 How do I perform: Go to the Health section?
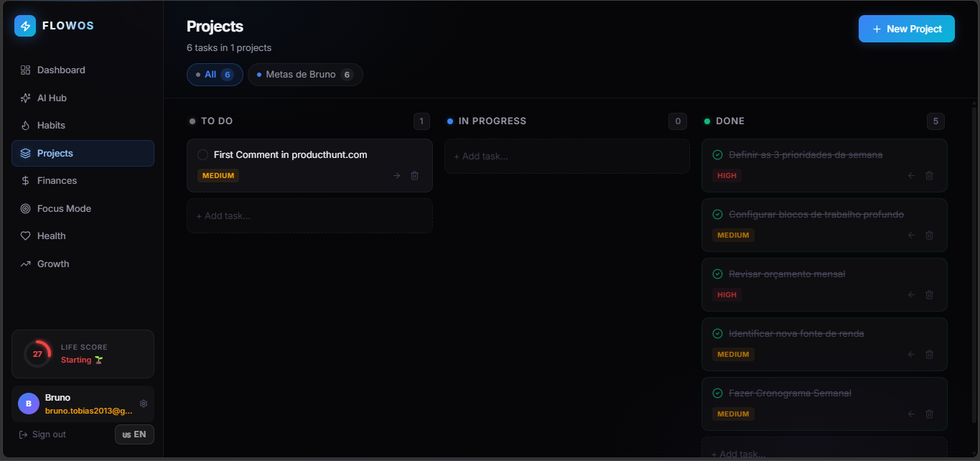[x=83, y=236]
